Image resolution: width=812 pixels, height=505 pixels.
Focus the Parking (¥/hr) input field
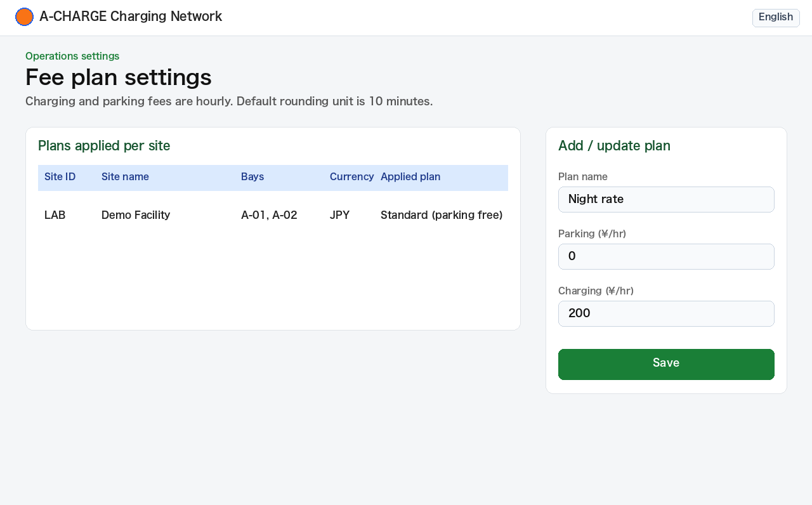pyautogui.click(x=666, y=256)
